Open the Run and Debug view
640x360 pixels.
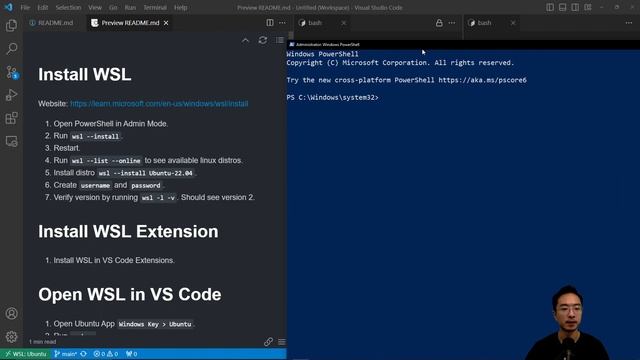11,95
